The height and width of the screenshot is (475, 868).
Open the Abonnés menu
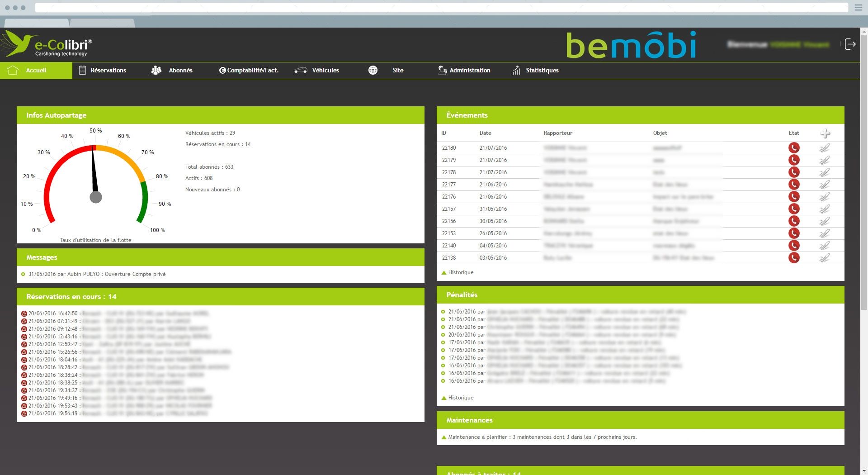(172, 71)
